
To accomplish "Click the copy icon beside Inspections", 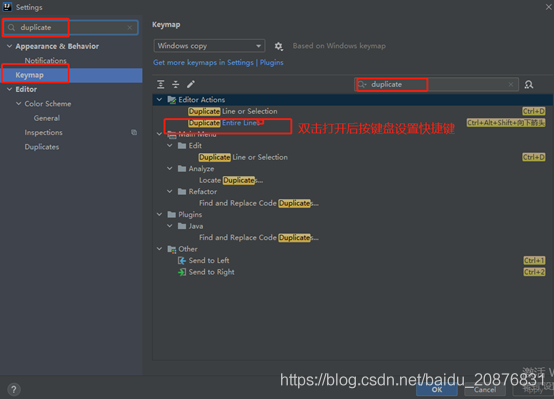I will point(134,132).
